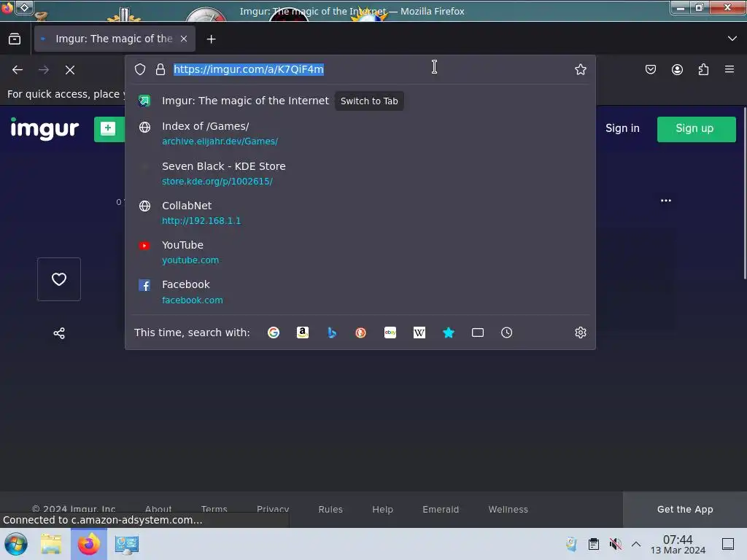
Task: Favorite the post with heart button
Action: (x=59, y=279)
